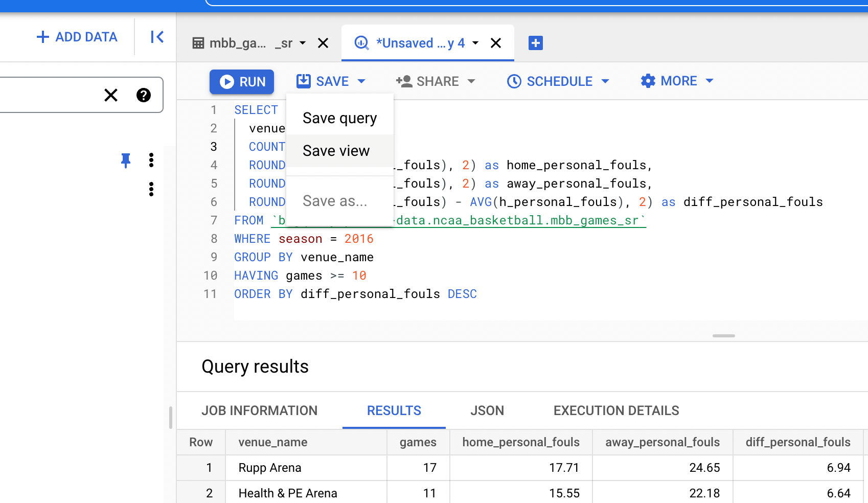Open the three-dot menu next to pin
This screenshot has height=503, width=868.
click(151, 161)
